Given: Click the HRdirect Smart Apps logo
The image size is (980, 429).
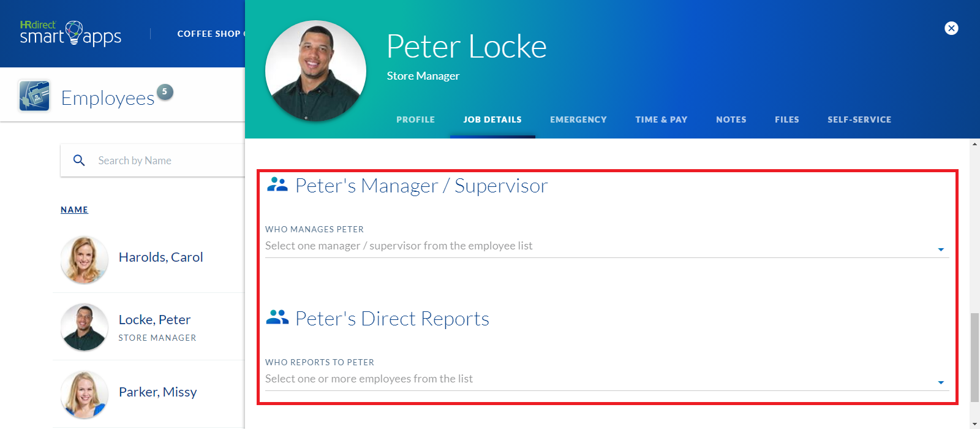Looking at the screenshot, I should [70, 34].
